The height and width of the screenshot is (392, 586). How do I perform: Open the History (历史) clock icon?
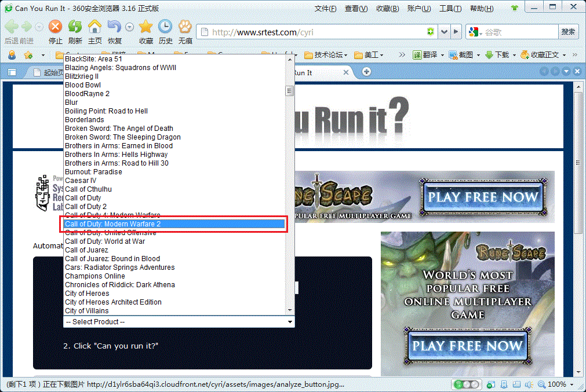coord(165,27)
